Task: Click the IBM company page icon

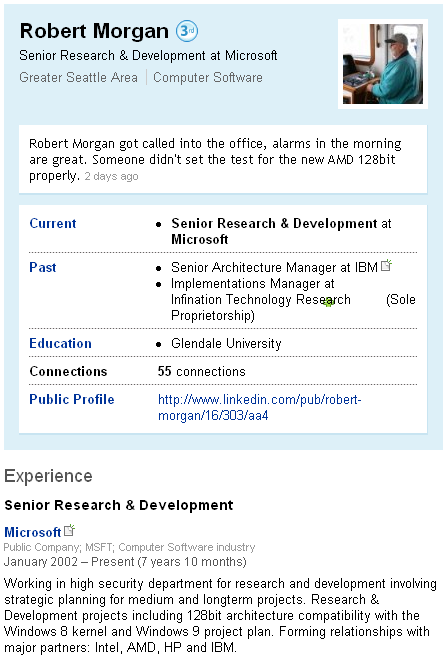Action: 386,265
